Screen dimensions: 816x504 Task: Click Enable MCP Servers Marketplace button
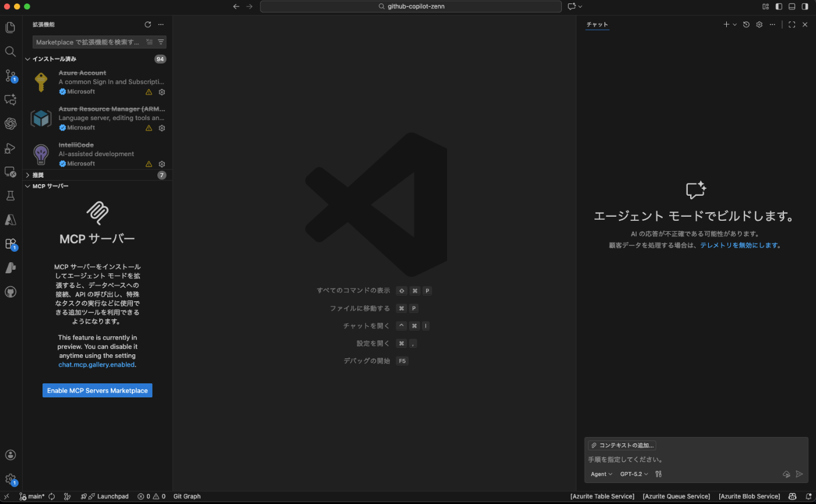point(97,390)
